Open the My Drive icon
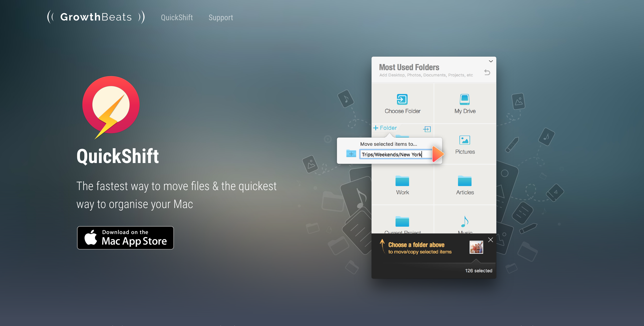This screenshot has height=326, width=644. [x=465, y=99]
